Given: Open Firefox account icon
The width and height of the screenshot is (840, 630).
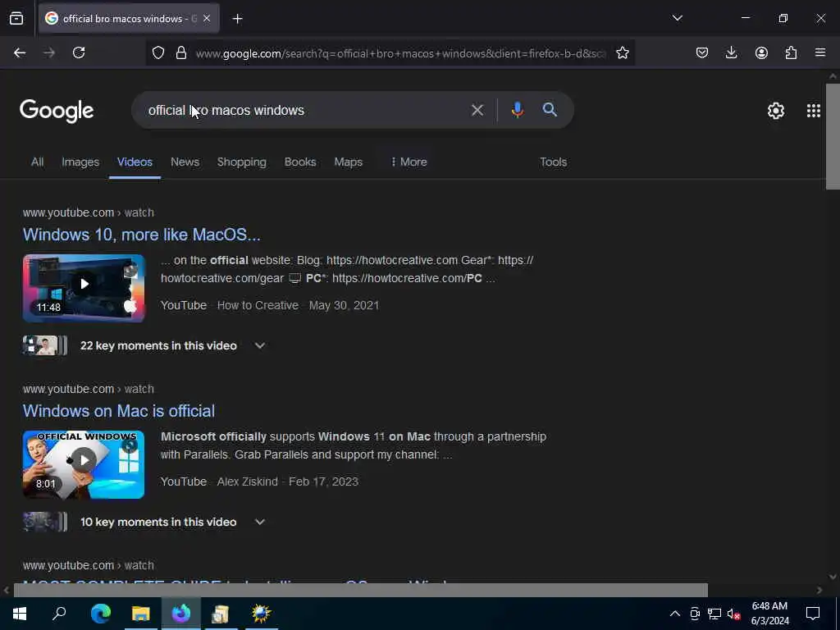Looking at the screenshot, I should point(761,52).
